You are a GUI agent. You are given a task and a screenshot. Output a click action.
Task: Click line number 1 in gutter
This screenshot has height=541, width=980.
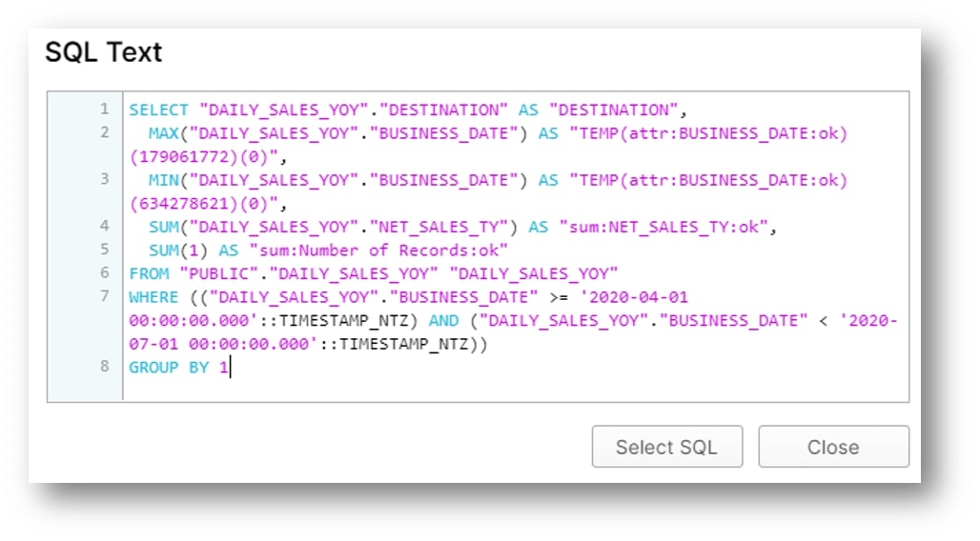104,110
